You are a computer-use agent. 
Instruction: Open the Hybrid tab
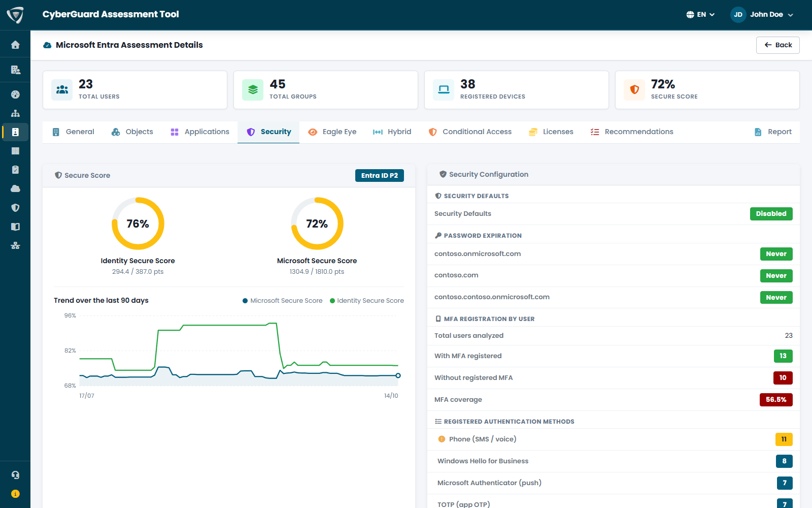(x=392, y=132)
